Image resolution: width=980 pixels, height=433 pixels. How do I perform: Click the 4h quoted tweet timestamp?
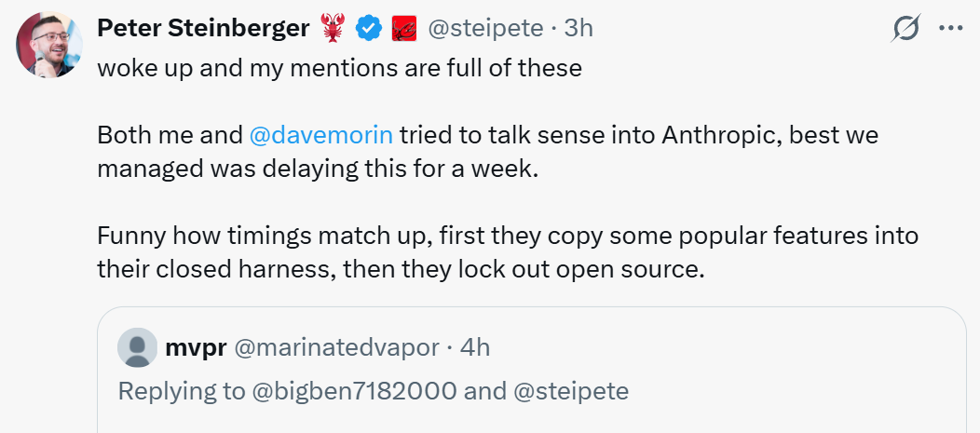(475, 348)
